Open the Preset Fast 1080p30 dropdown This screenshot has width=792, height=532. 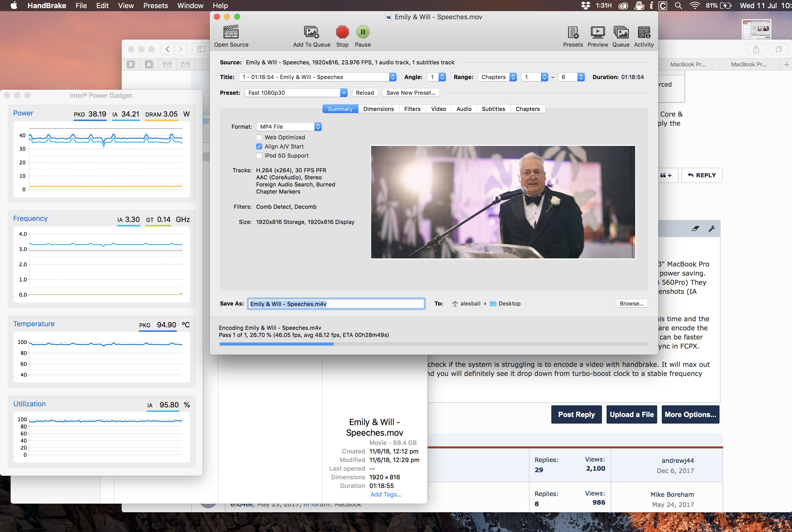296,93
